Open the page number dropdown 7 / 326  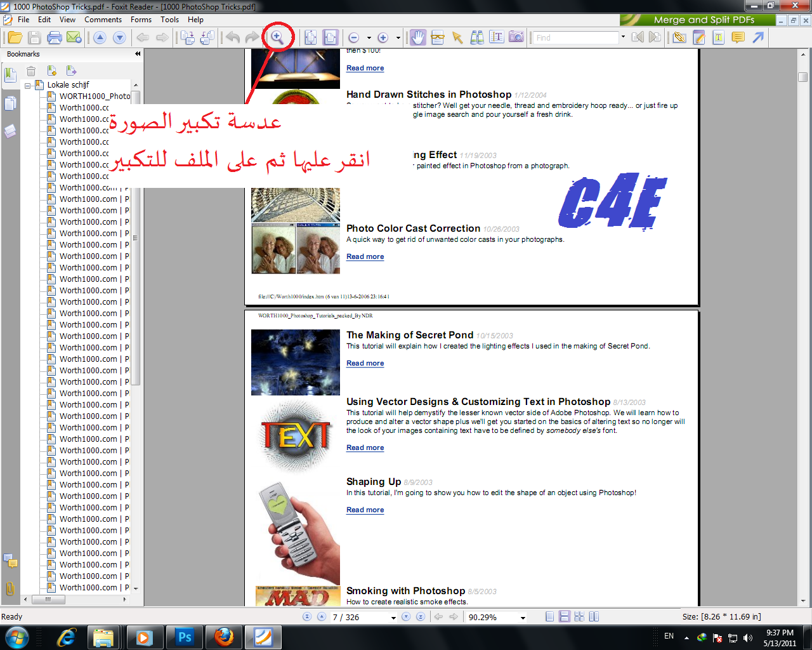(393, 618)
